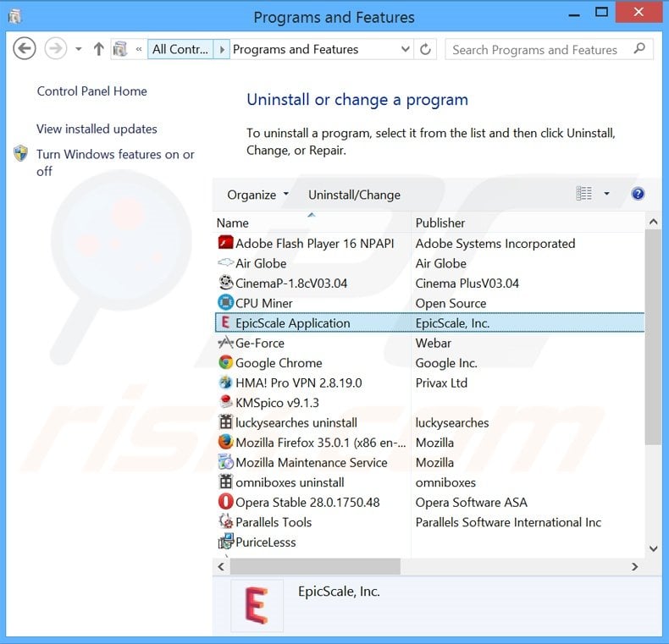Click the horizontal scrollbar left arrow
Viewport: 669px width, 644px height.
[221, 566]
